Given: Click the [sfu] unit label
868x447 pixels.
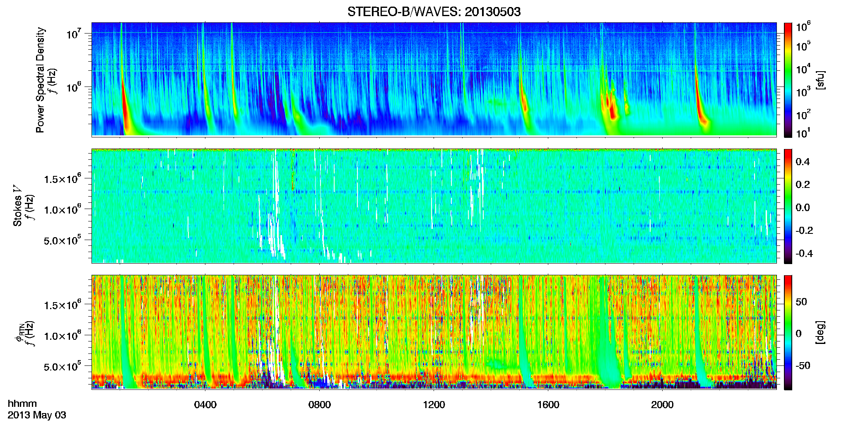Looking at the screenshot, I should tap(820, 80).
